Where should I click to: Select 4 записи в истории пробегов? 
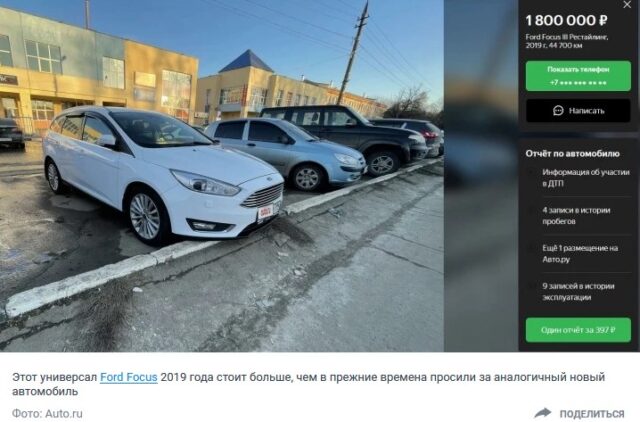click(576, 216)
